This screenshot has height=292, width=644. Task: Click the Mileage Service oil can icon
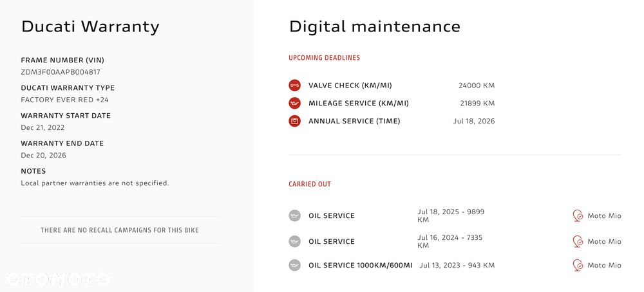[294, 103]
